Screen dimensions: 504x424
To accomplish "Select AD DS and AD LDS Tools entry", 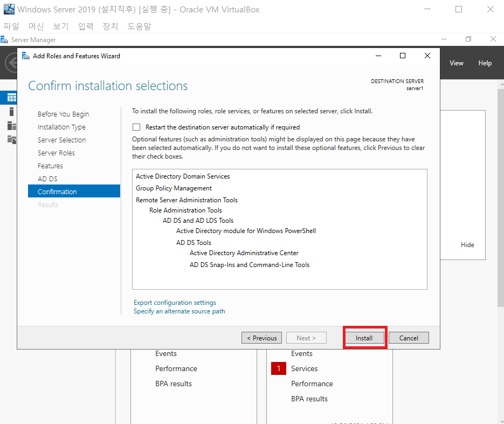I will 198,221.
